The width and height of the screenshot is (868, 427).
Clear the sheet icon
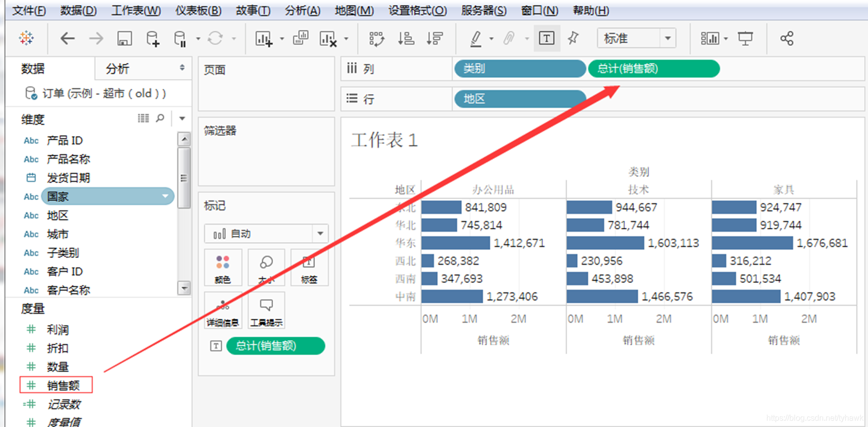click(328, 38)
